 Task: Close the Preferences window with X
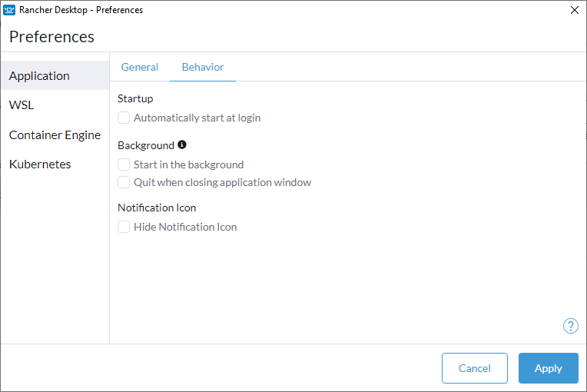click(x=575, y=10)
